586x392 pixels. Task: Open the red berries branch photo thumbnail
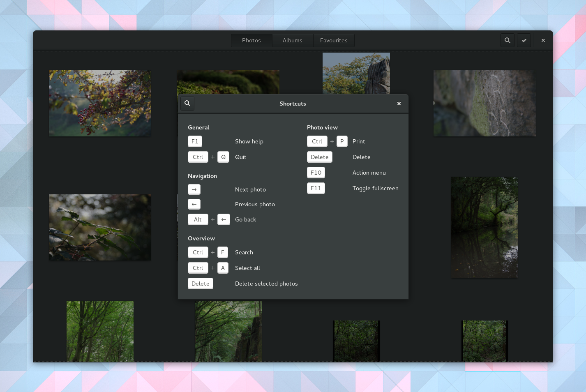[x=100, y=103]
